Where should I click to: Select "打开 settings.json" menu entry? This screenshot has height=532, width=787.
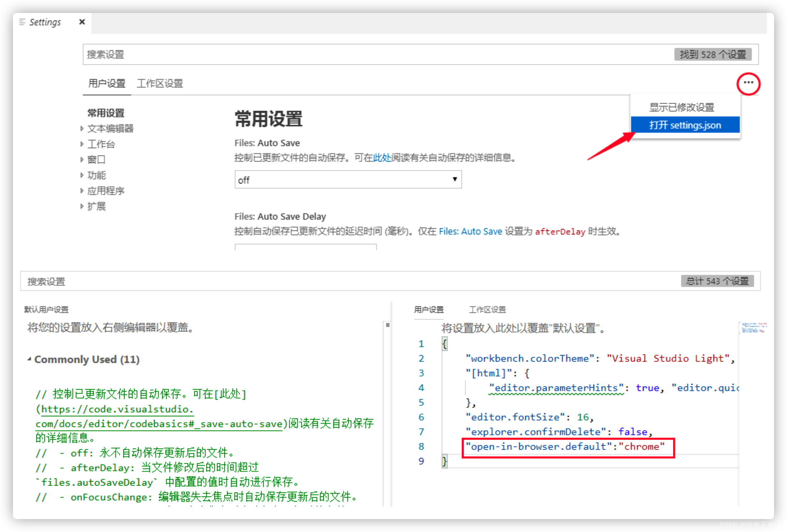685,125
